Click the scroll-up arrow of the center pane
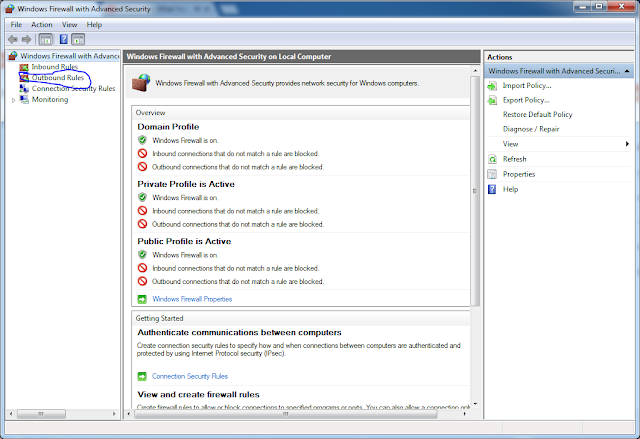The width and height of the screenshot is (640, 439). 475,71
